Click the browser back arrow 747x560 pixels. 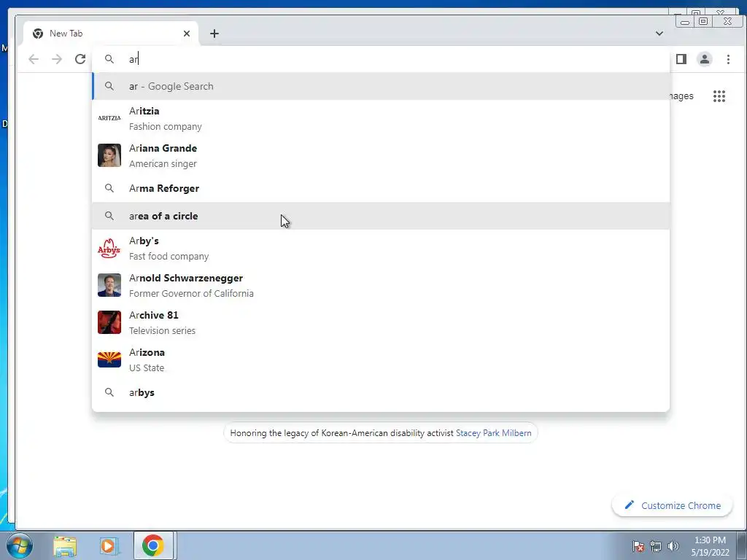pos(34,59)
